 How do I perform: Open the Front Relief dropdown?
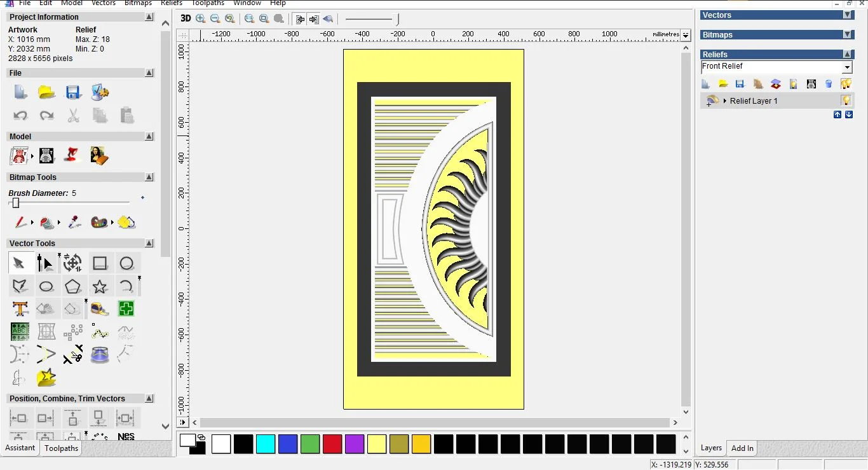click(x=847, y=67)
